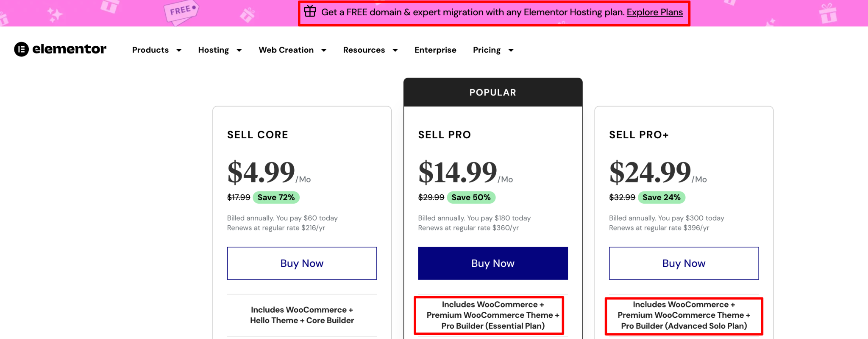Click Buy Now for Sell Pro
Viewport: 868px width, 339px height.
click(492, 263)
